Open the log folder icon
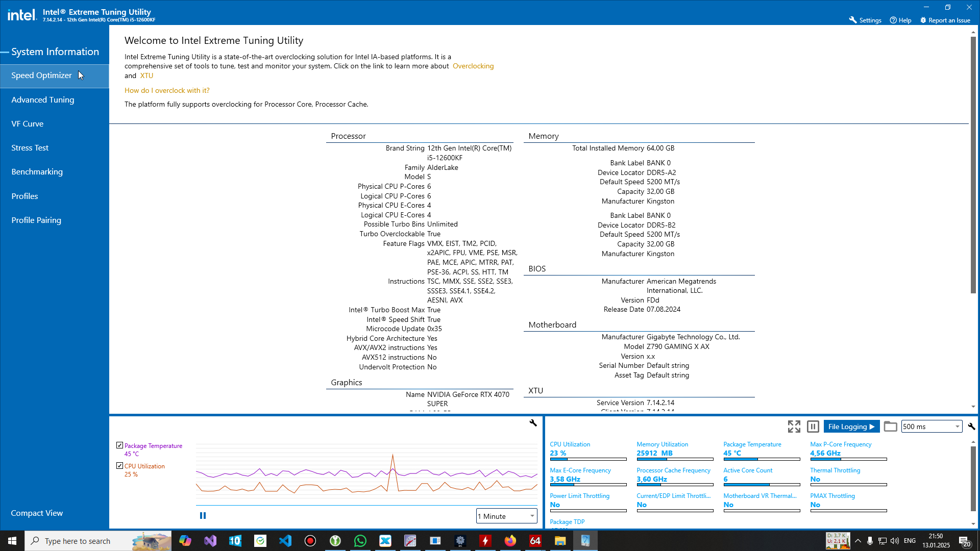Viewport: 980px width, 551px height. click(890, 427)
